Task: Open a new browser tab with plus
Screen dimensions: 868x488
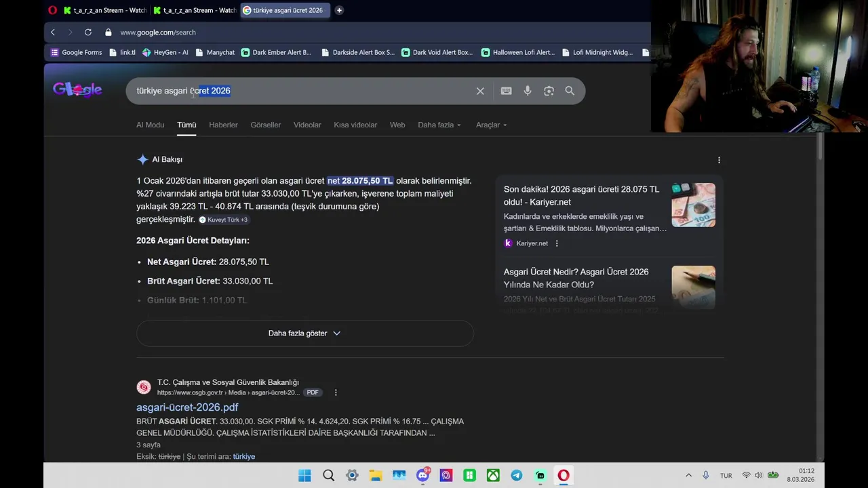Action: click(x=339, y=10)
